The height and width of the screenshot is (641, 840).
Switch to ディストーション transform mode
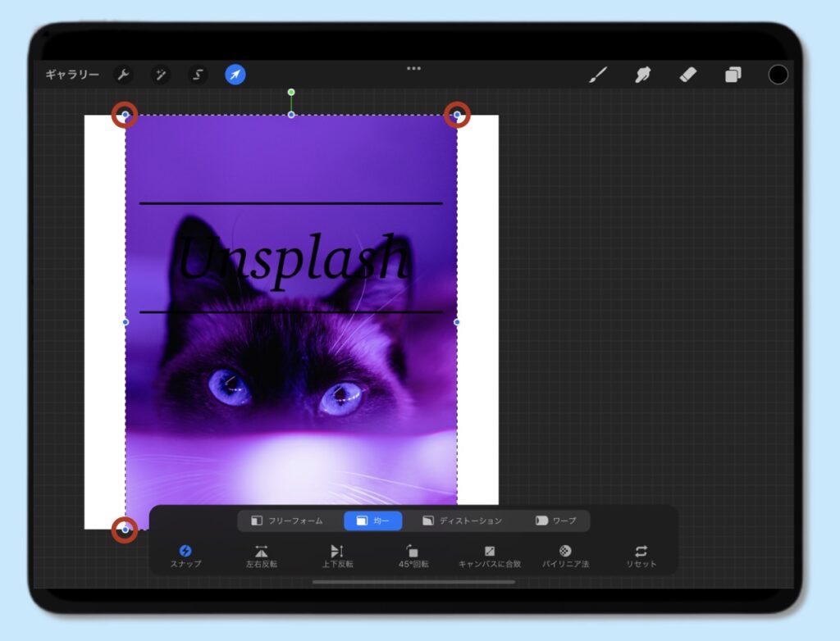[463, 521]
